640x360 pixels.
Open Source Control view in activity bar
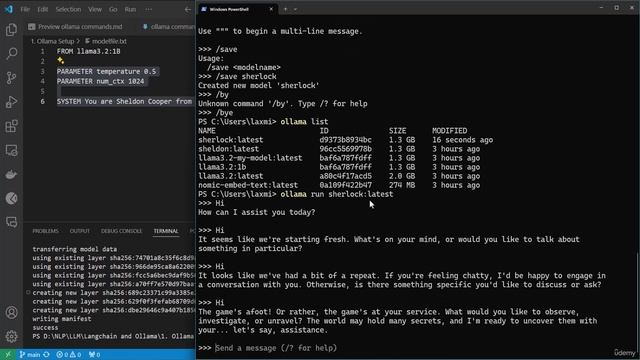(11, 78)
